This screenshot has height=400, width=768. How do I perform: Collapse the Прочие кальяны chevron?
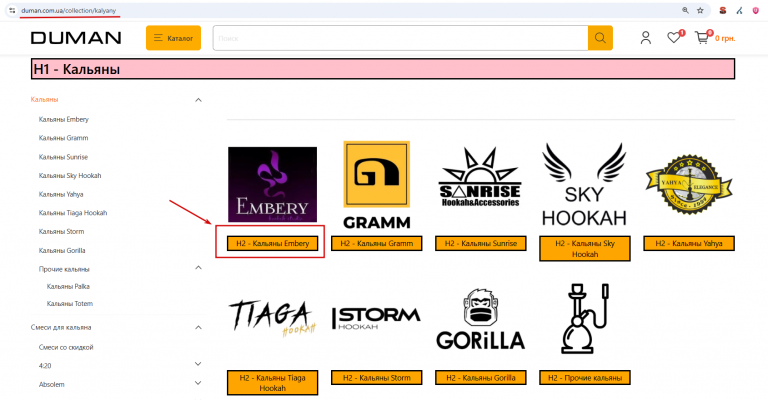click(198, 268)
